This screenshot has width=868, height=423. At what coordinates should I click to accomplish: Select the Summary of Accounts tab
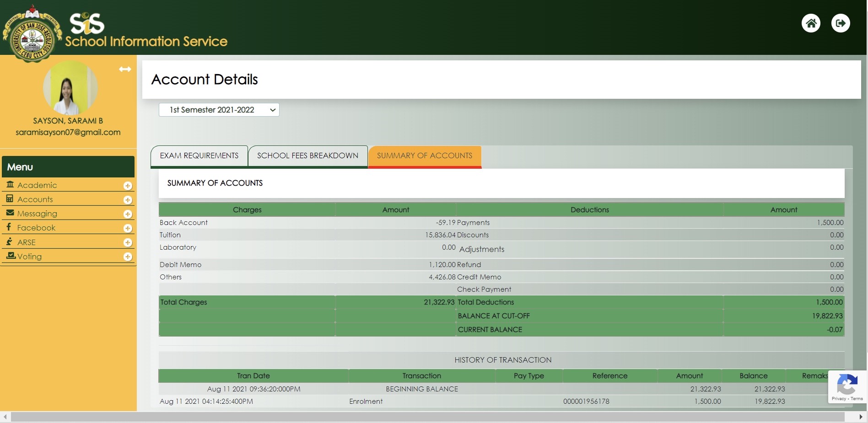(x=424, y=156)
